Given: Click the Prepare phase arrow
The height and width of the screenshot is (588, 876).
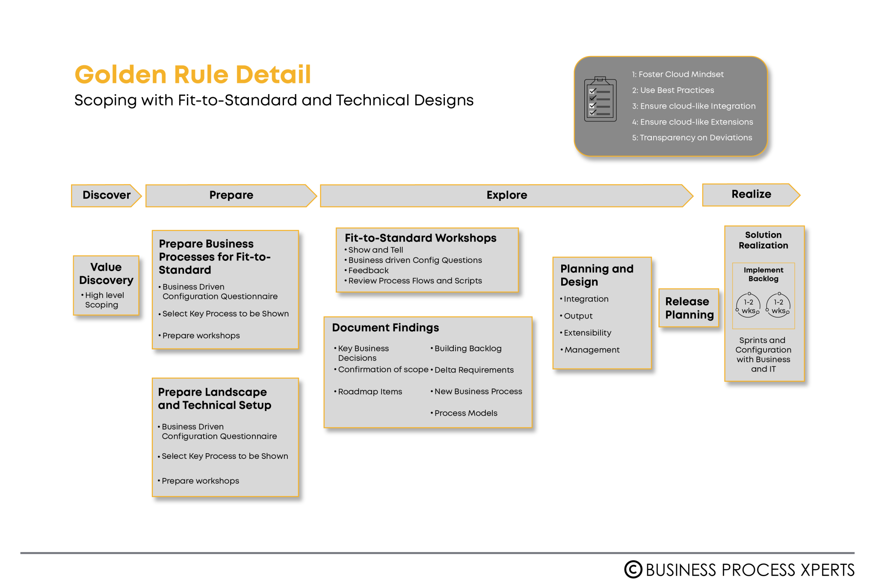Looking at the screenshot, I should 231,195.
